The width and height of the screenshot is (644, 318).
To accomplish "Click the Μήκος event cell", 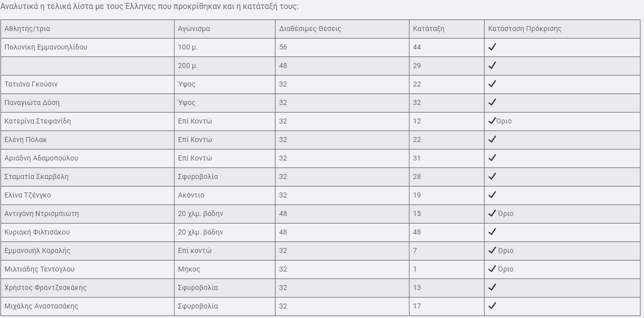I will [224, 269].
